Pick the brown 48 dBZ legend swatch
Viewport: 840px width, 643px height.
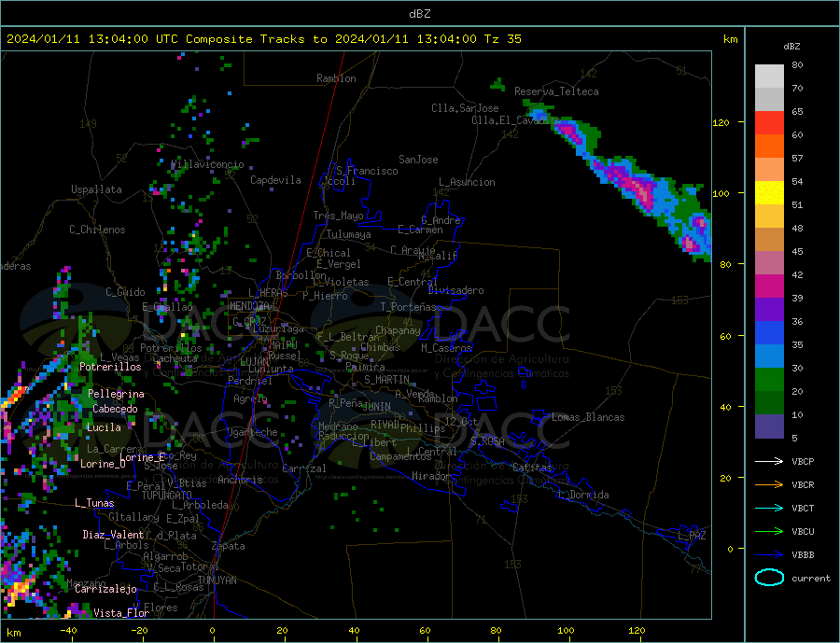[769, 240]
